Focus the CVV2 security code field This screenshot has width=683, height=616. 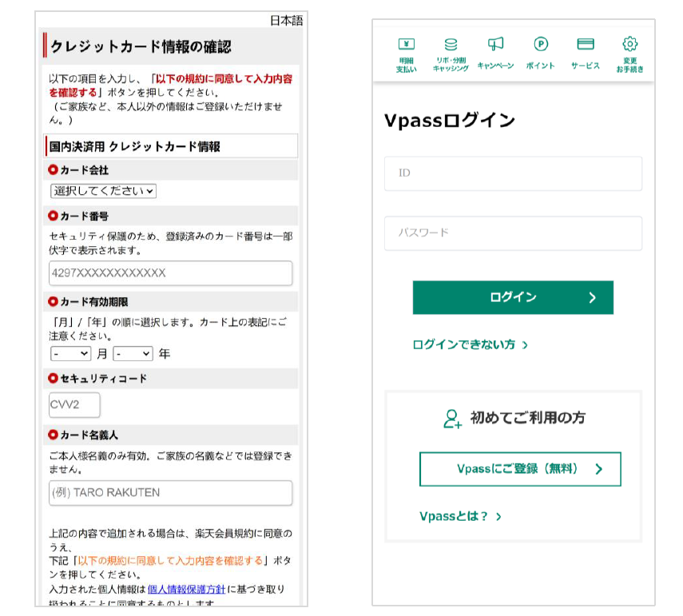[74, 404]
